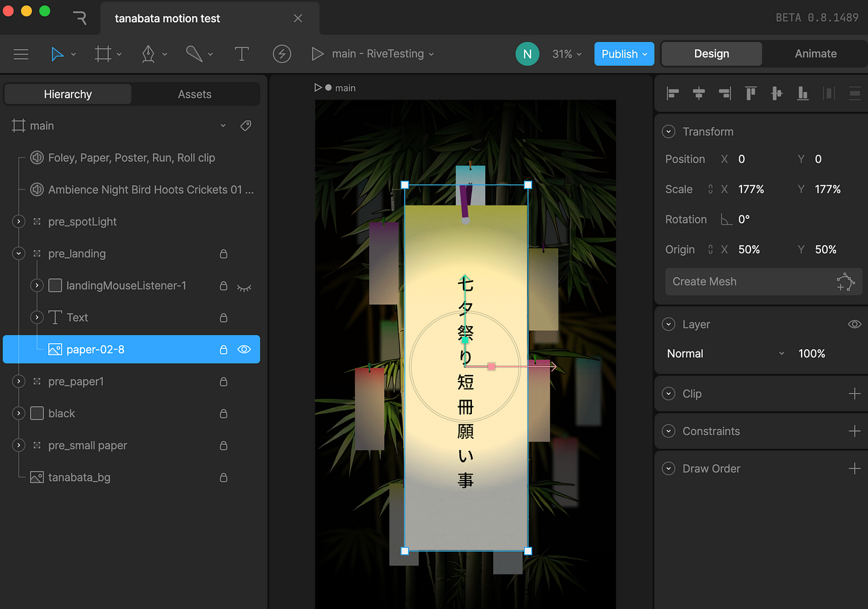Edit the layer opacity 100% field
This screenshot has height=609, width=868.
[812, 354]
